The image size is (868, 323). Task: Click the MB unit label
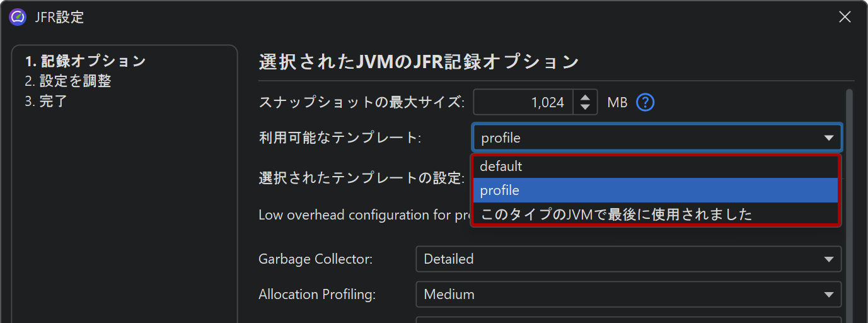pos(617,102)
